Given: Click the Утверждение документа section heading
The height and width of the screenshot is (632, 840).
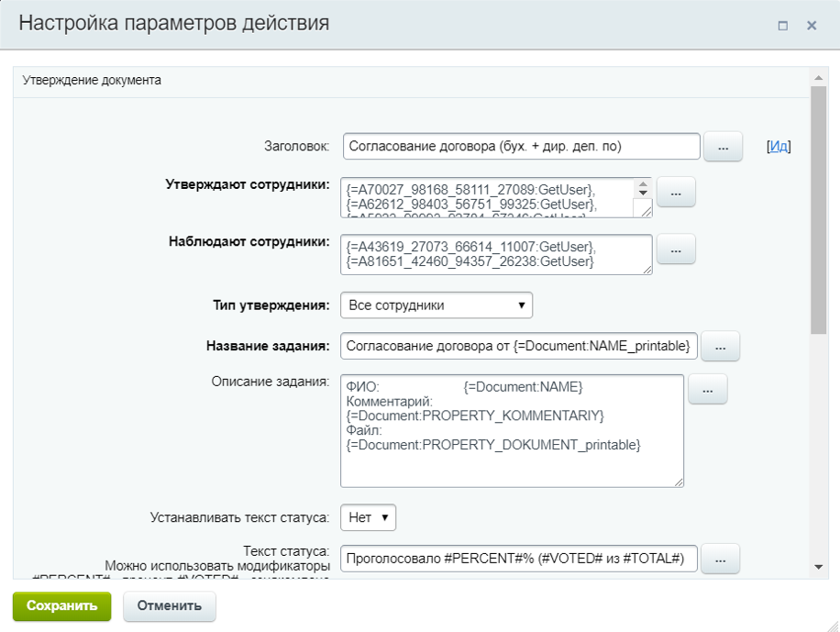Looking at the screenshot, I should point(92,81).
